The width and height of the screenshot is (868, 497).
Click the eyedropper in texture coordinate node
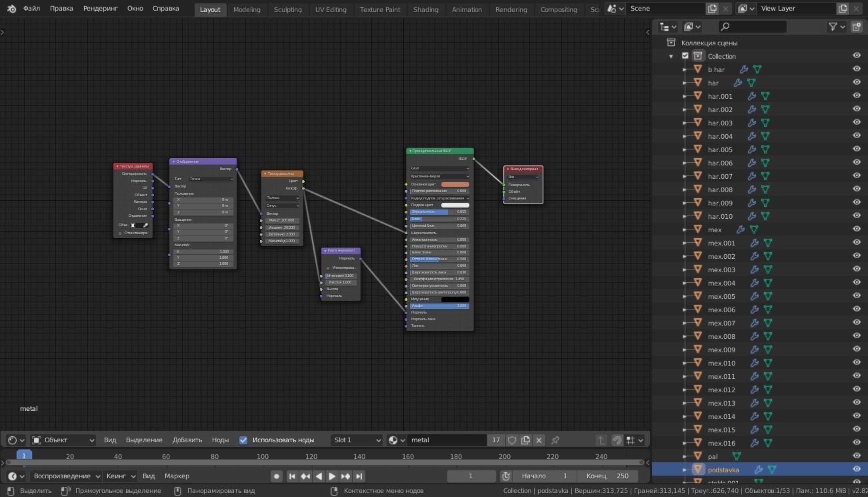click(145, 225)
